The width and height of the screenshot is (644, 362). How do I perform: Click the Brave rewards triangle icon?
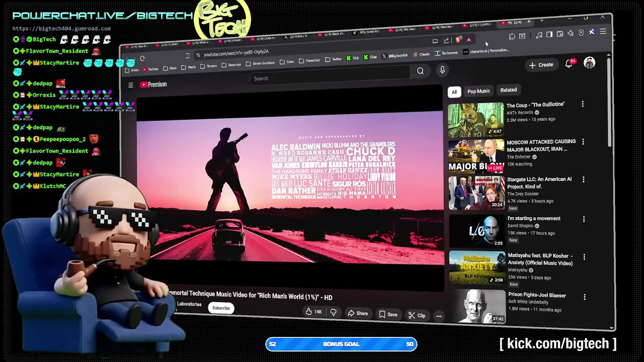coord(468,39)
